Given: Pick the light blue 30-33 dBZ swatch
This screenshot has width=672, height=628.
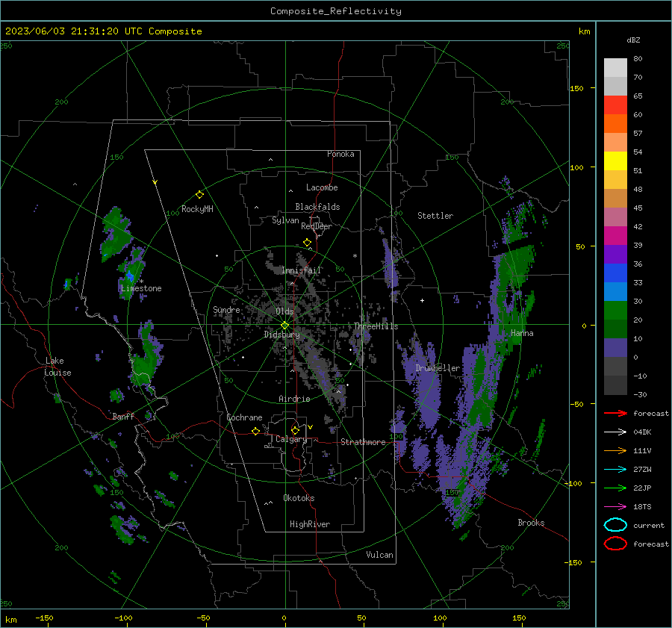Looking at the screenshot, I should click(x=615, y=291).
